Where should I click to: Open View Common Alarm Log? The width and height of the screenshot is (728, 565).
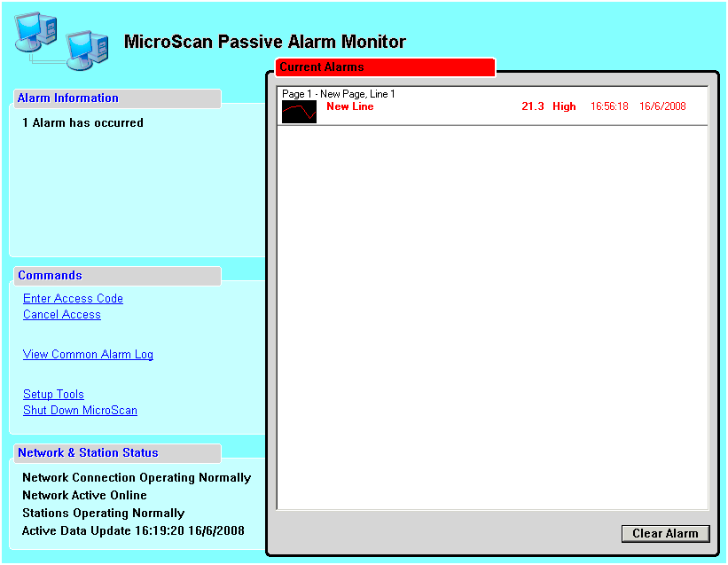click(x=88, y=355)
